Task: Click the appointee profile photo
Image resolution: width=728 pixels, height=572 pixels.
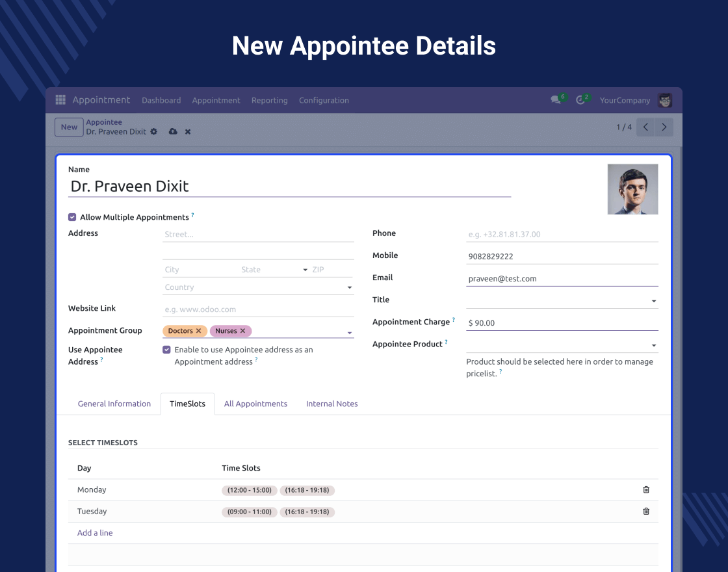Action: click(x=632, y=189)
